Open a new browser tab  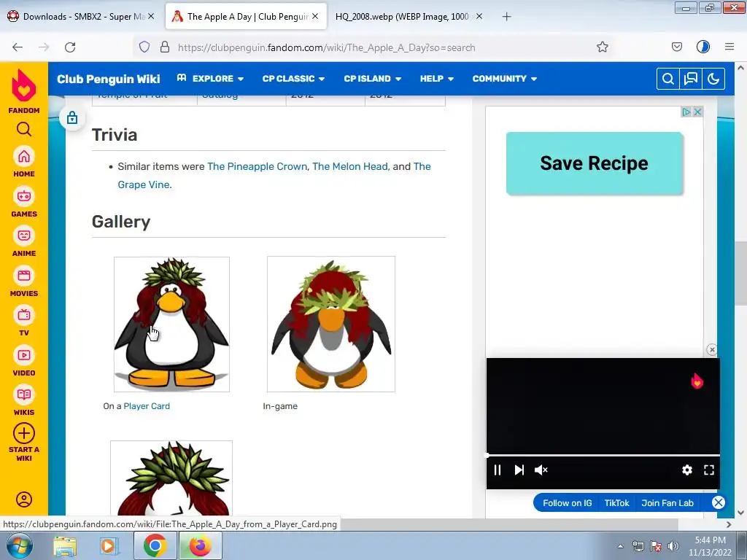[506, 17]
